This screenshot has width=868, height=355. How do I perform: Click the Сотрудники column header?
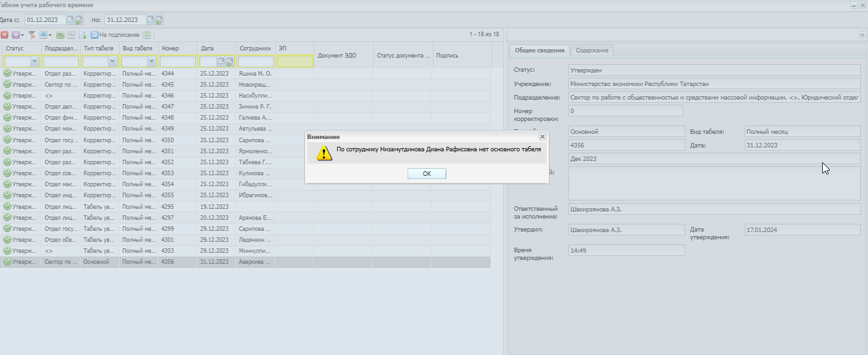[x=254, y=48]
